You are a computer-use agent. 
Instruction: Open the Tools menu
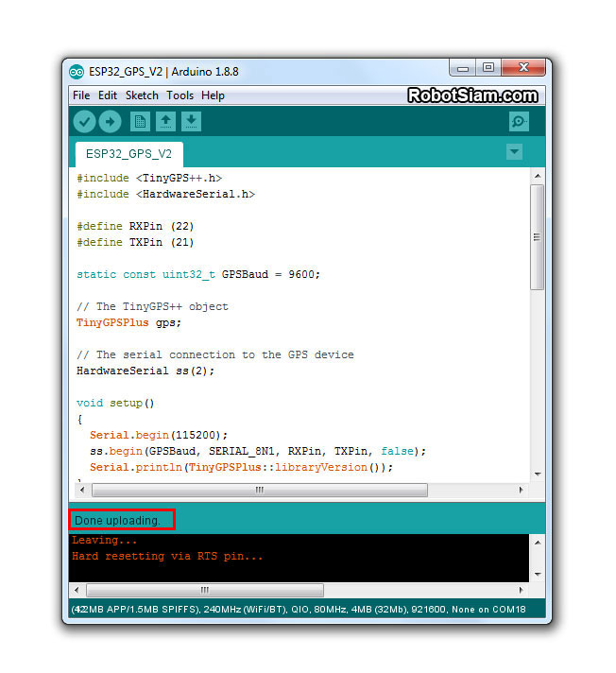180,95
